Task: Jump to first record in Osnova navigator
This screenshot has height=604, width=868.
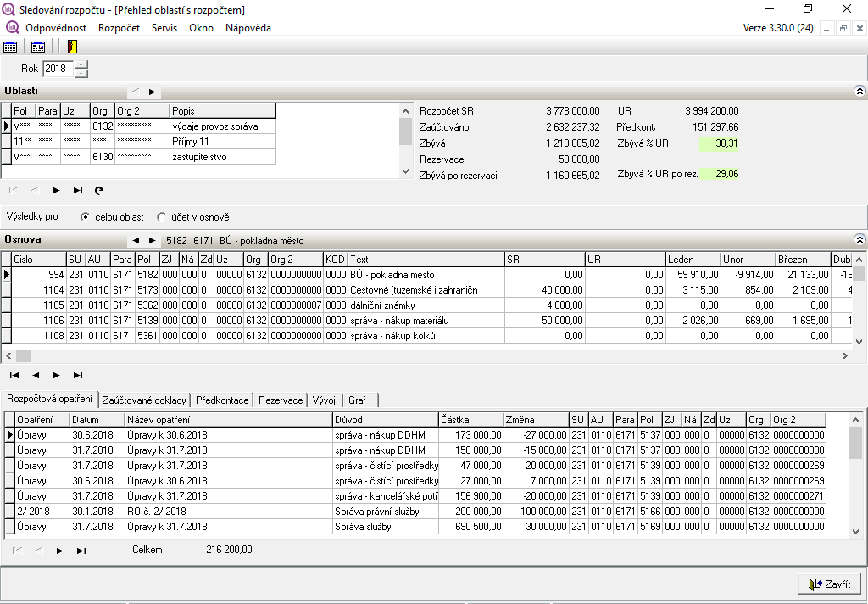Action: [14, 375]
